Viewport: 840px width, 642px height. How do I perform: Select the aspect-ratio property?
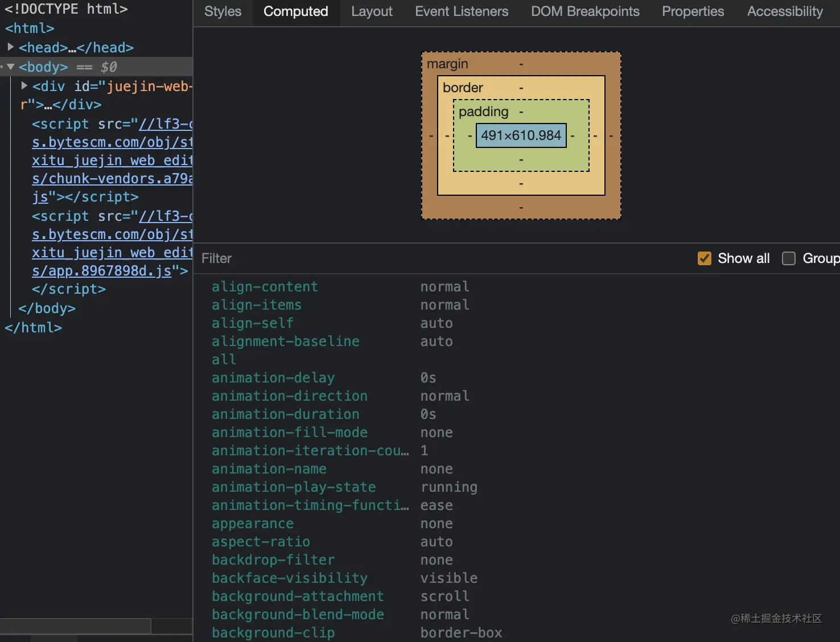click(261, 542)
